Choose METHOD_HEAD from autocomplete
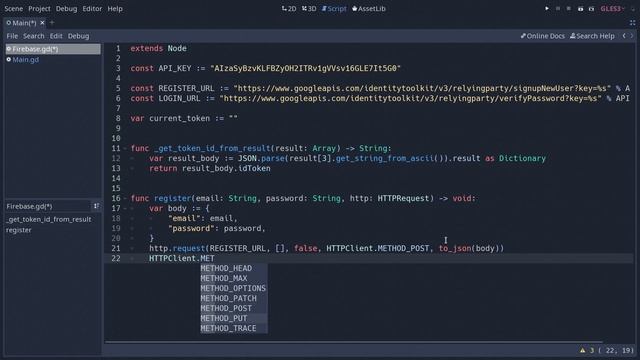The height and width of the screenshot is (360, 640). click(234, 268)
